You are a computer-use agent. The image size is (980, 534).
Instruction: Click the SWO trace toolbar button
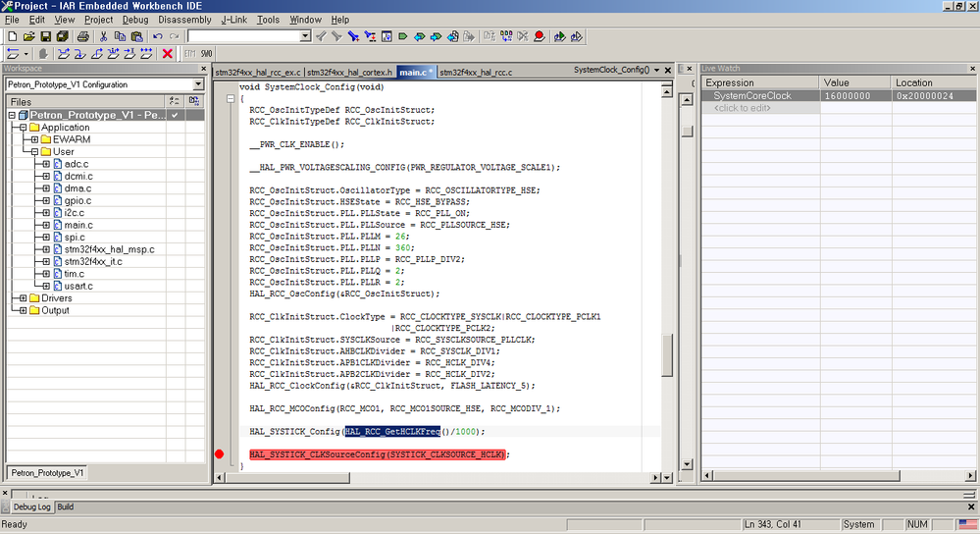coord(206,54)
